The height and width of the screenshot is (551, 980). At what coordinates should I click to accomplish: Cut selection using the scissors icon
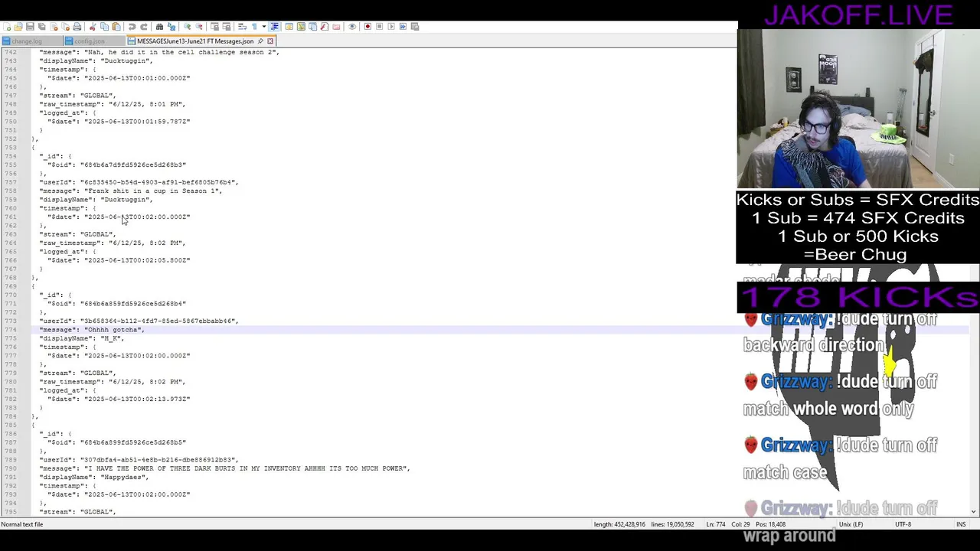click(93, 26)
